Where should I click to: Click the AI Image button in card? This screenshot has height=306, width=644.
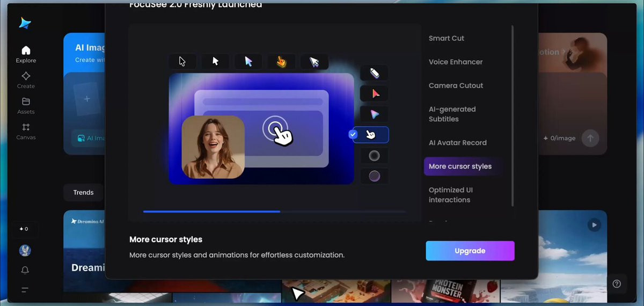90,138
